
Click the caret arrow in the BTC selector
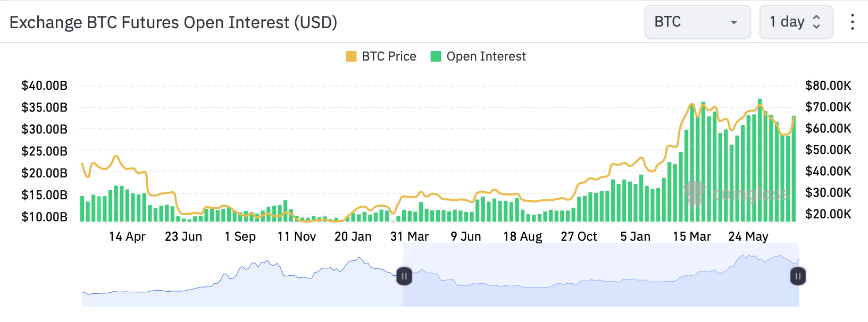734,22
